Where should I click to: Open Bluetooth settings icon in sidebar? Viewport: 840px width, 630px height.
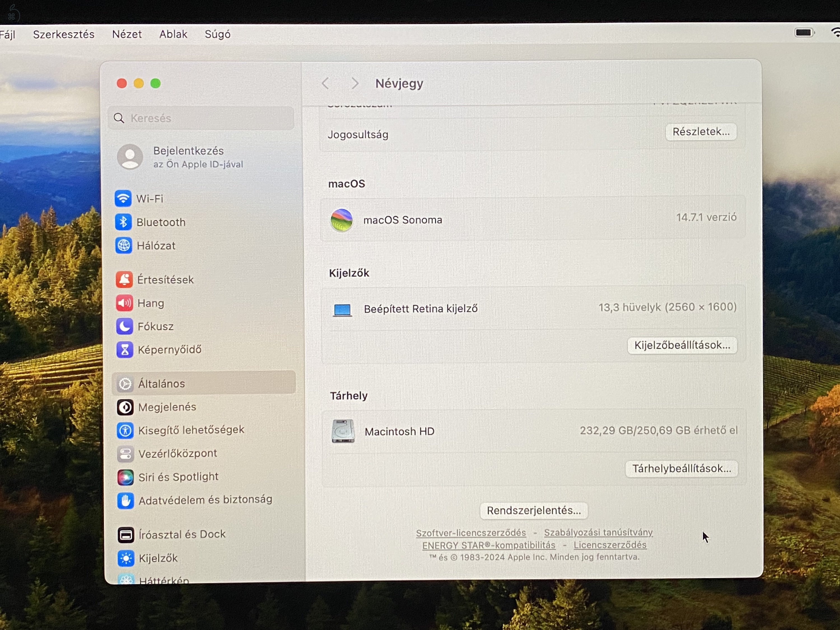123,222
